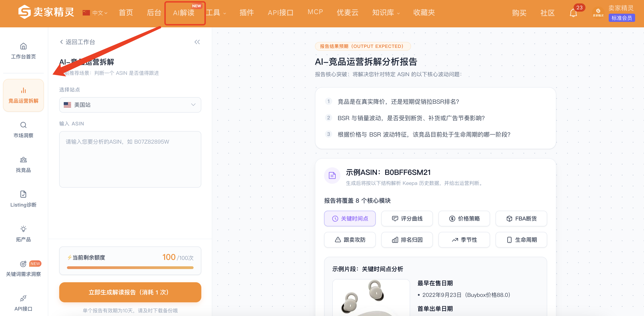Click the 报告核心突破 description line
This screenshot has width=644, height=316.
click(388, 74)
